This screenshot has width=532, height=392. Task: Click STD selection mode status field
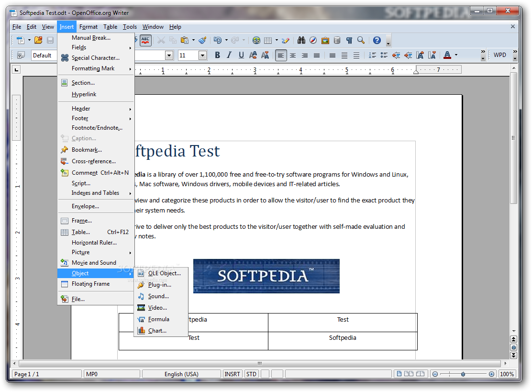(x=252, y=374)
